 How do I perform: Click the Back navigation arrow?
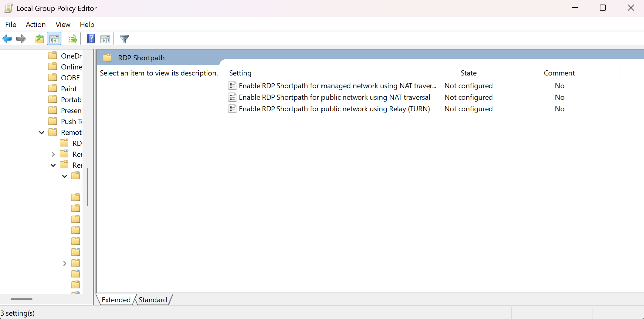[x=7, y=39]
